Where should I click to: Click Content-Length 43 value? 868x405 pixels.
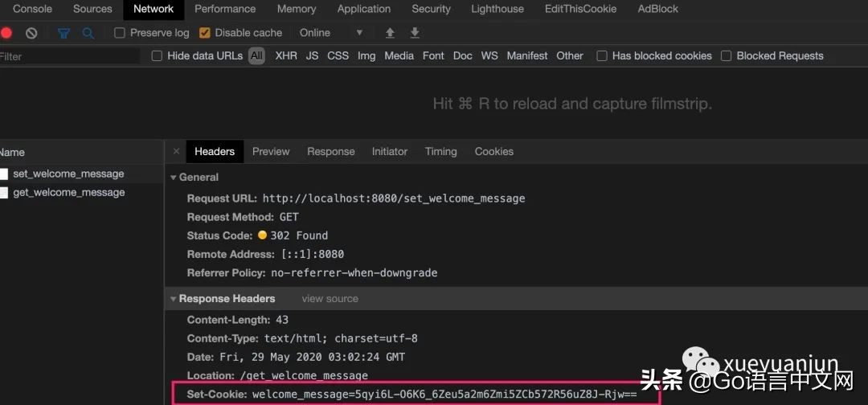tap(282, 321)
